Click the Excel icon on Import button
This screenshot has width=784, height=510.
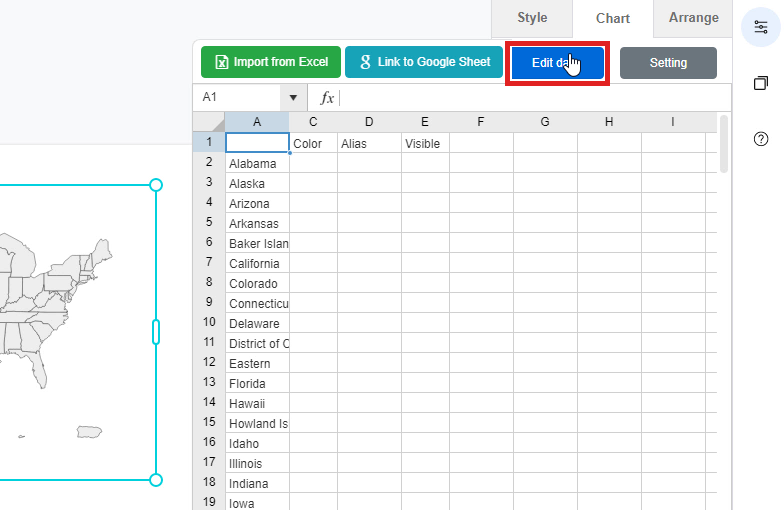click(x=222, y=62)
